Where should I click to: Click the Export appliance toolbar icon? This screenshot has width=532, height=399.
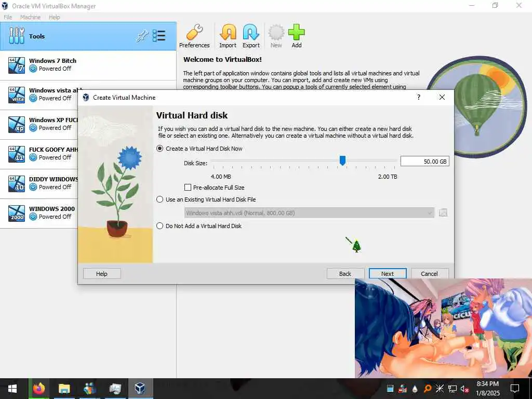251,33
